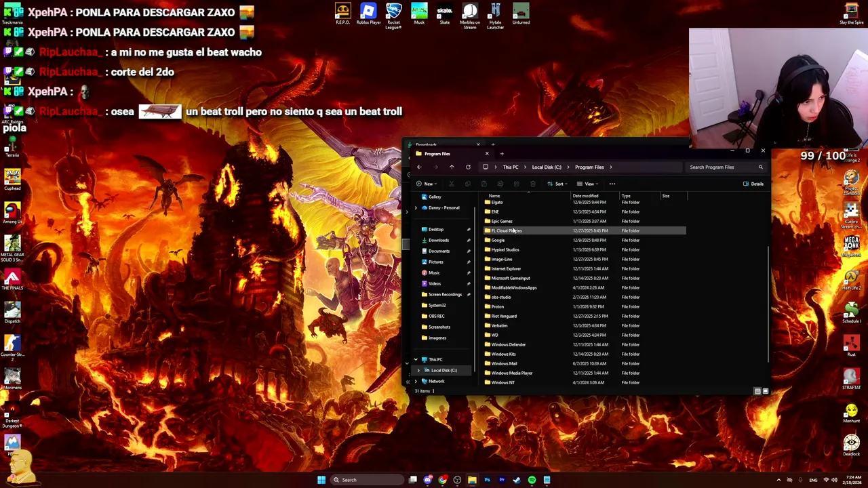Open Premiere Pro from the taskbar
The image size is (868, 488).
(x=502, y=480)
